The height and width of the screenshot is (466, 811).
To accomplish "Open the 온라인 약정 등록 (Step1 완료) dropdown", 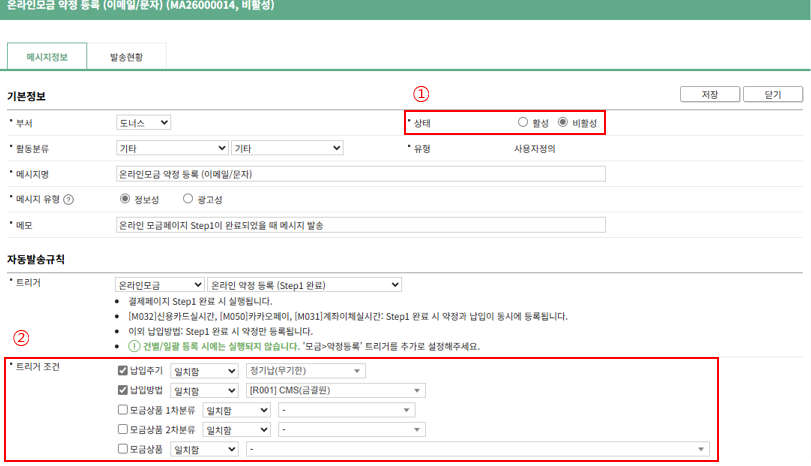I will (304, 285).
